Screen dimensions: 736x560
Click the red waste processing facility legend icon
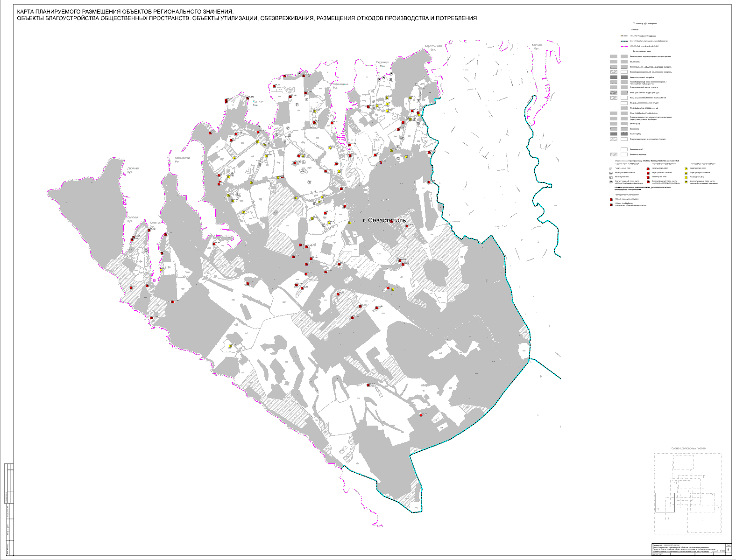point(611,204)
